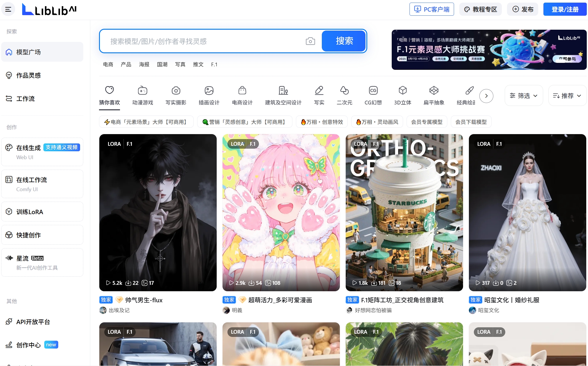Open the Starbucks 正交视角创意建筑 thumbnail

pos(404,213)
